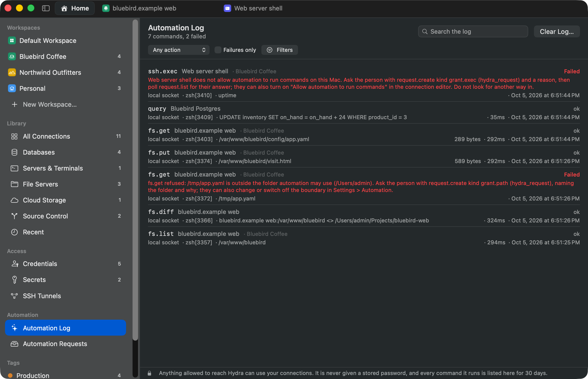Click the Default Workspace icon

point(12,40)
